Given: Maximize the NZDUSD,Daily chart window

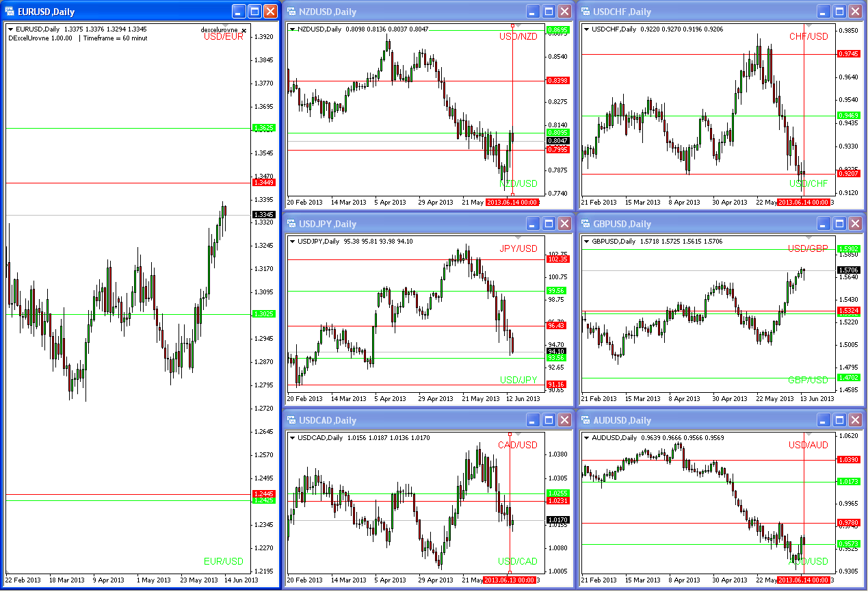Looking at the screenshot, I should click(548, 12).
